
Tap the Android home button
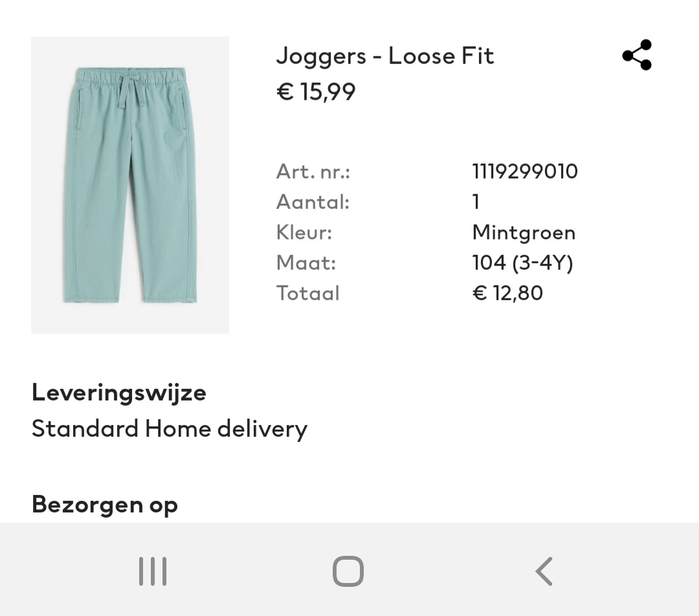(x=348, y=571)
